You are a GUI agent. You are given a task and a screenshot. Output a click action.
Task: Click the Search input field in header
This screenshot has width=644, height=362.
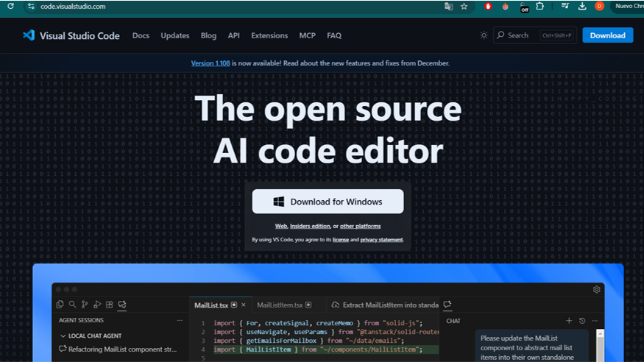(x=535, y=35)
